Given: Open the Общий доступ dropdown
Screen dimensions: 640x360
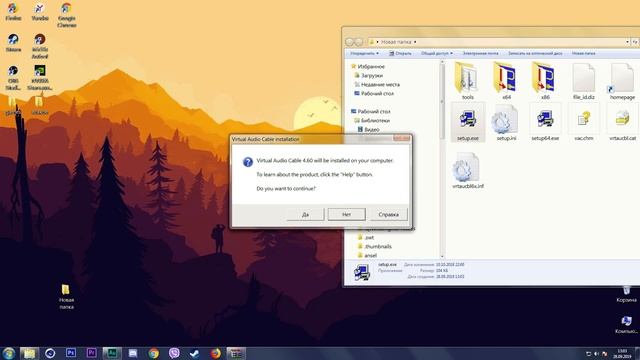Looking at the screenshot, I should coord(437,53).
